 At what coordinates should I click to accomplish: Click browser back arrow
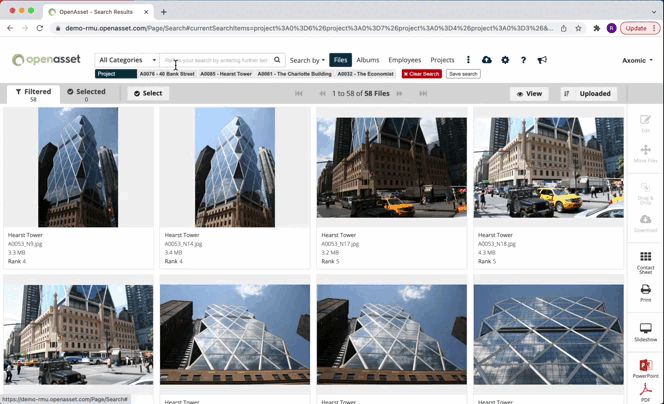click(x=10, y=28)
